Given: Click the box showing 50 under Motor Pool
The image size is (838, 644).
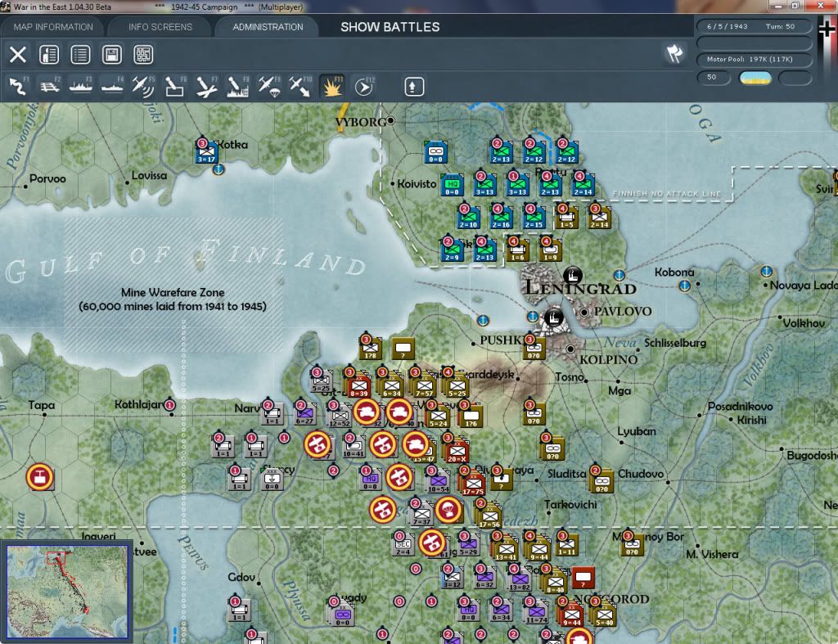Looking at the screenshot, I should pyautogui.click(x=713, y=78).
